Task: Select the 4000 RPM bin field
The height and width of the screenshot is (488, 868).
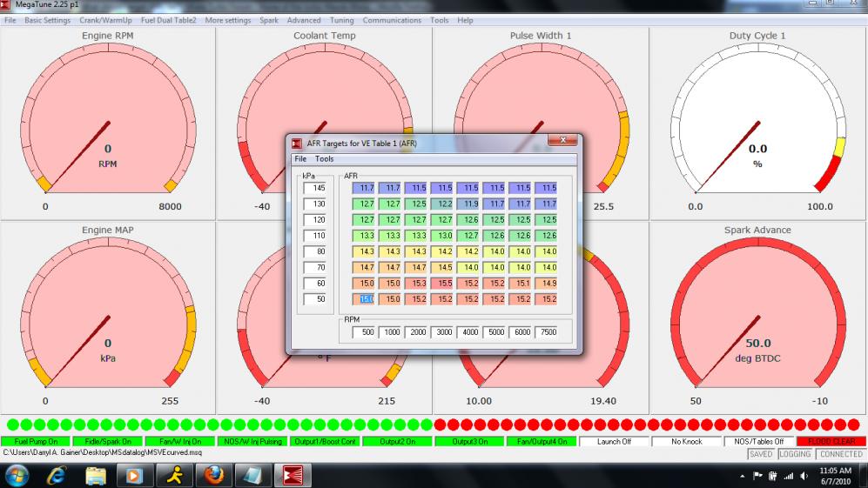Action: 468,332
